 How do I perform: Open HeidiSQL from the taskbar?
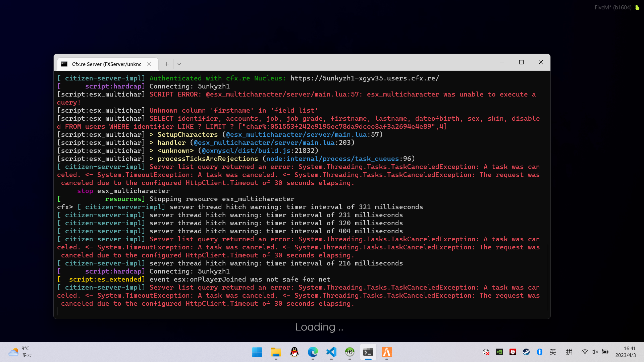click(350, 352)
